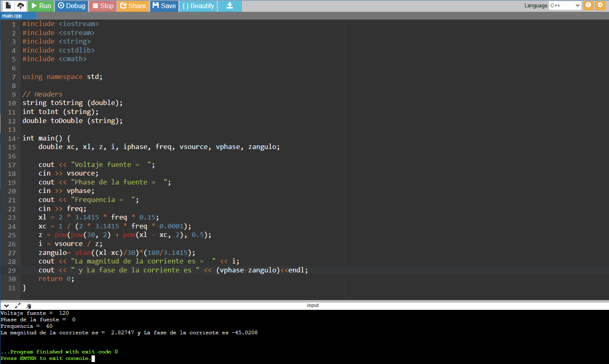The image size is (609, 364).
Task: Stop the running program
Action: tap(102, 6)
